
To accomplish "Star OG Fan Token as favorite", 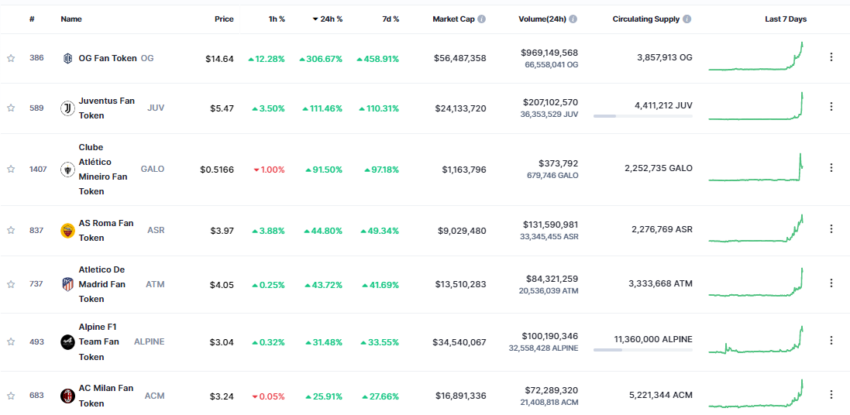I will pos(11,58).
